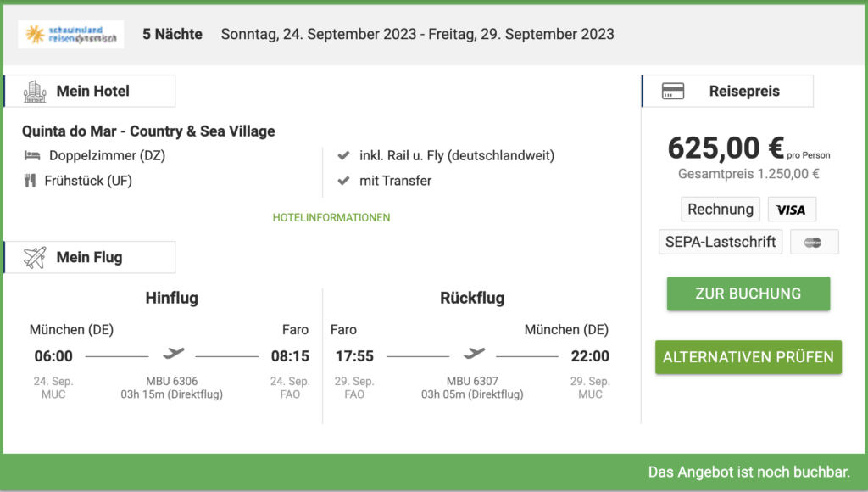The width and height of the screenshot is (868, 492).
Task: Click the bed icon for Doppelzimmer
Action: tap(32, 156)
